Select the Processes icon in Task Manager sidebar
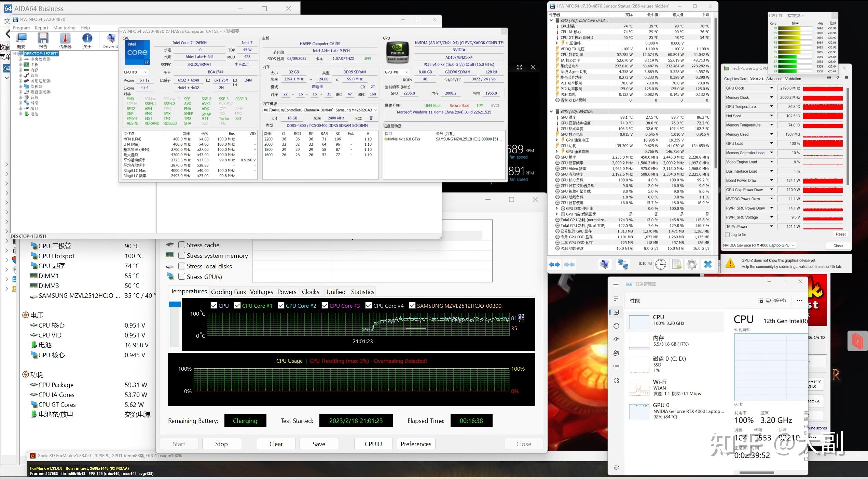This screenshot has height=479, width=868. point(616,298)
